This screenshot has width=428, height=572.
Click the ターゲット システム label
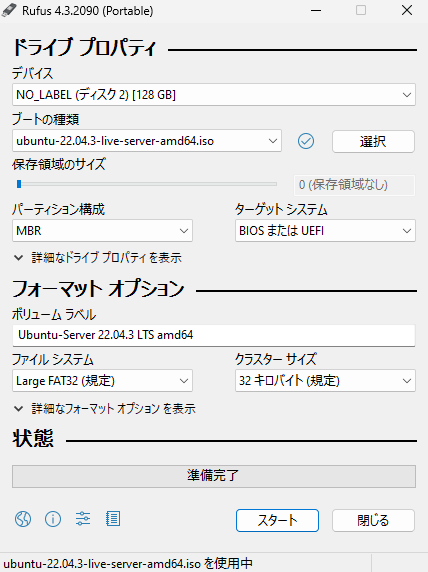click(x=281, y=209)
